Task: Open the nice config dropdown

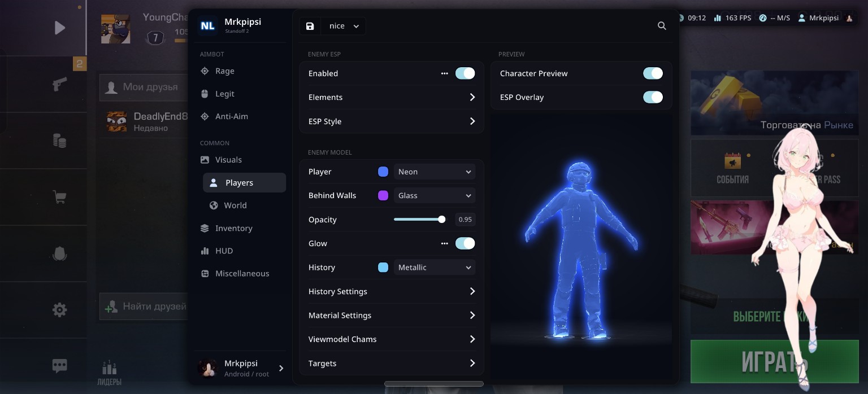Action: [x=343, y=26]
